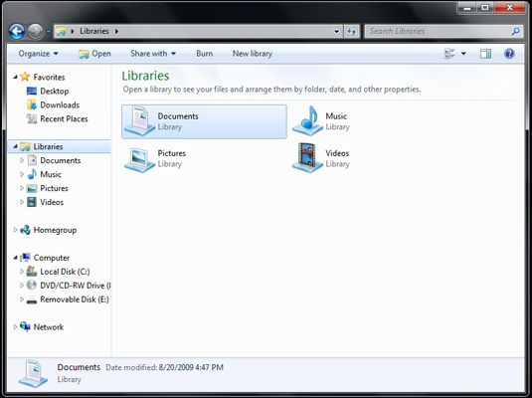532x398 pixels.
Task: Select the Music library icon
Action: pos(307,121)
